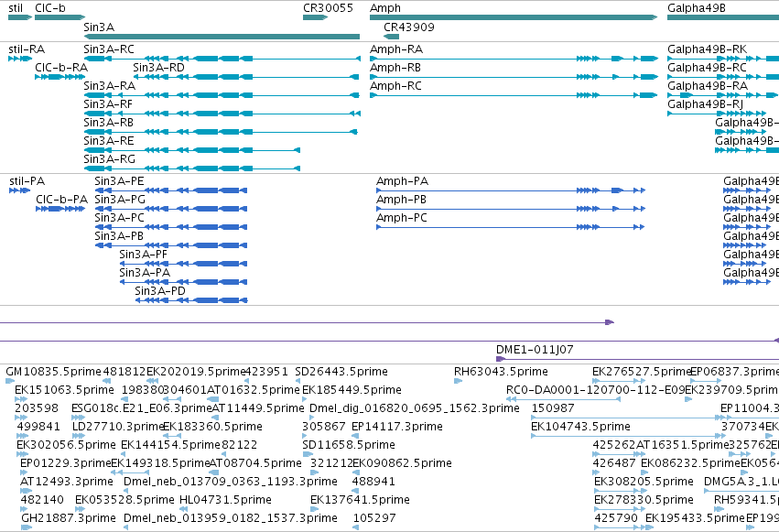The width and height of the screenshot is (779, 532).
Task: Select the Dmel_dig_016820_0695_1562.3prime label
Action: click(x=415, y=408)
